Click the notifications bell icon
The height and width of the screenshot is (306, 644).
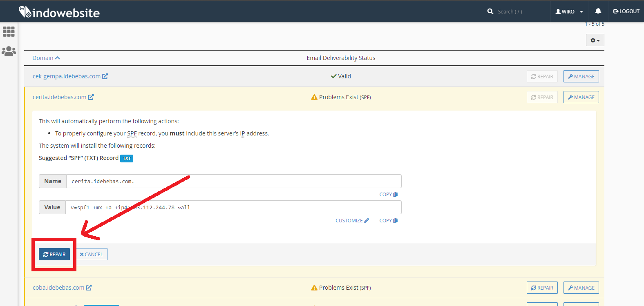point(598,11)
